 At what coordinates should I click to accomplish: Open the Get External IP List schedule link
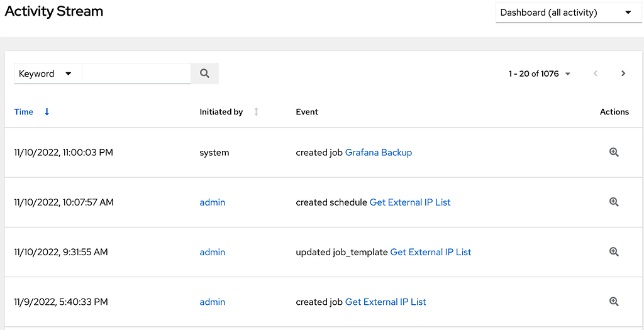[x=410, y=202]
